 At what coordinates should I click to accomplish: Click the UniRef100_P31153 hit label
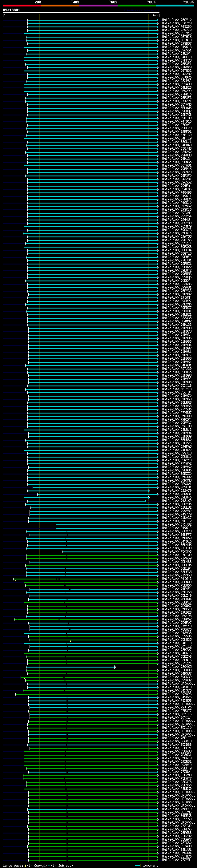click(x=177, y=819)
